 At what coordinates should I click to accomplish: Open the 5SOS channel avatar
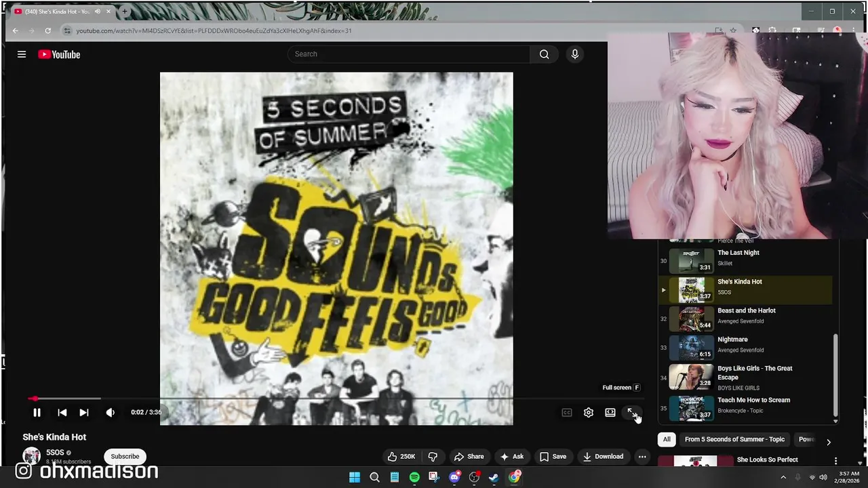pos(31,455)
